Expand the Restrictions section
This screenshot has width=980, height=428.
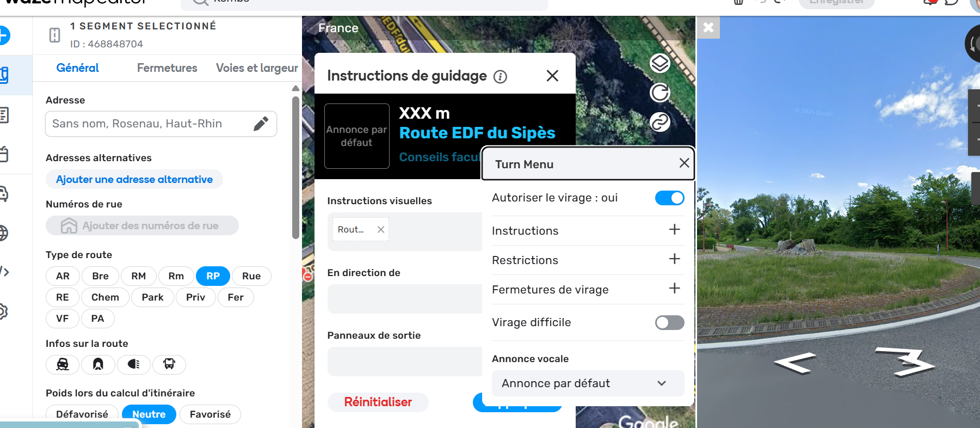point(588,260)
